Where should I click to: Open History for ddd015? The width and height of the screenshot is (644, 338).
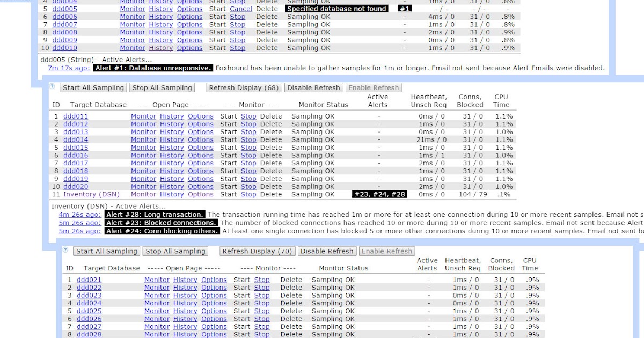click(x=171, y=148)
